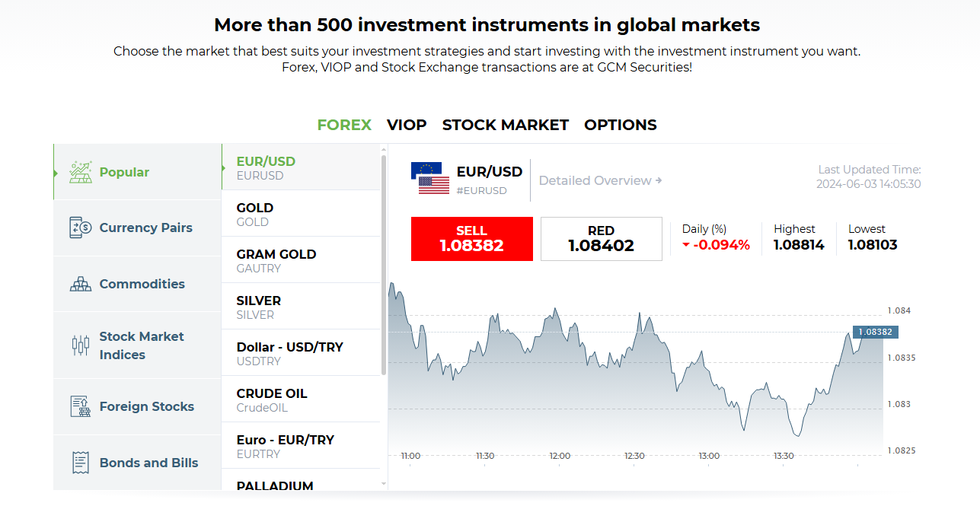The width and height of the screenshot is (980, 506).
Task: Open the Stock Market Indices candlestick icon
Action: coord(80,345)
